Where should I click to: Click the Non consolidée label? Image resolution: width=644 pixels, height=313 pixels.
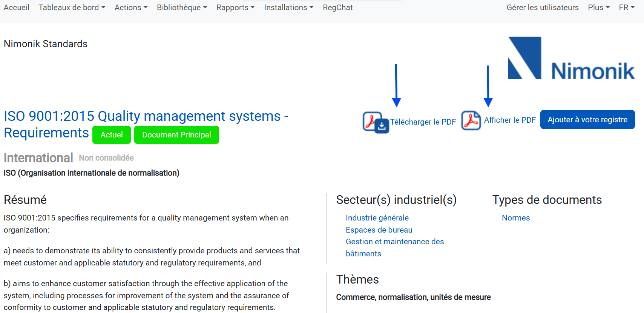pyautogui.click(x=106, y=158)
